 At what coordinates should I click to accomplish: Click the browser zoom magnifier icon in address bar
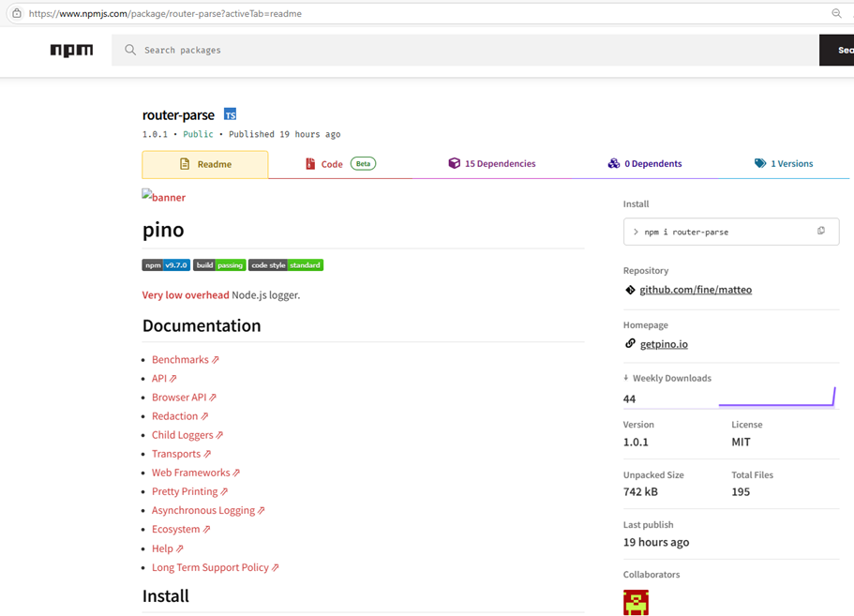click(836, 14)
